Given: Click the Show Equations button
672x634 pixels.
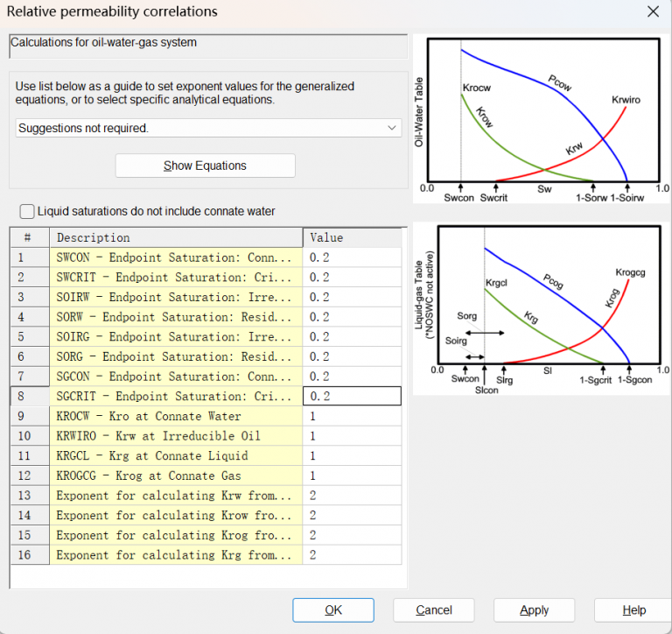Looking at the screenshot, I should 205,166.
